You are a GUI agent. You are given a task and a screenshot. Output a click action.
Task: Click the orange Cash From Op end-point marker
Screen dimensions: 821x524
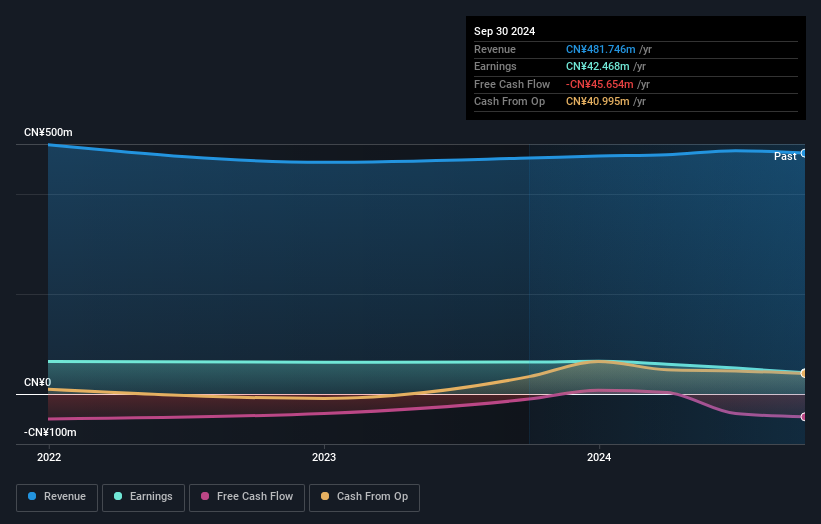[804, 373]
